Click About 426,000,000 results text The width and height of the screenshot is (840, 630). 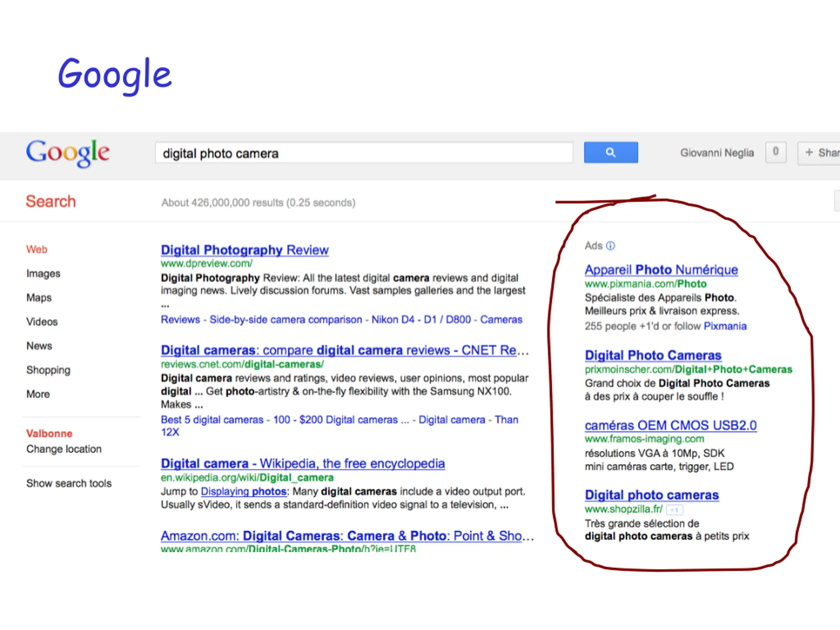click(x=258, y=203)
